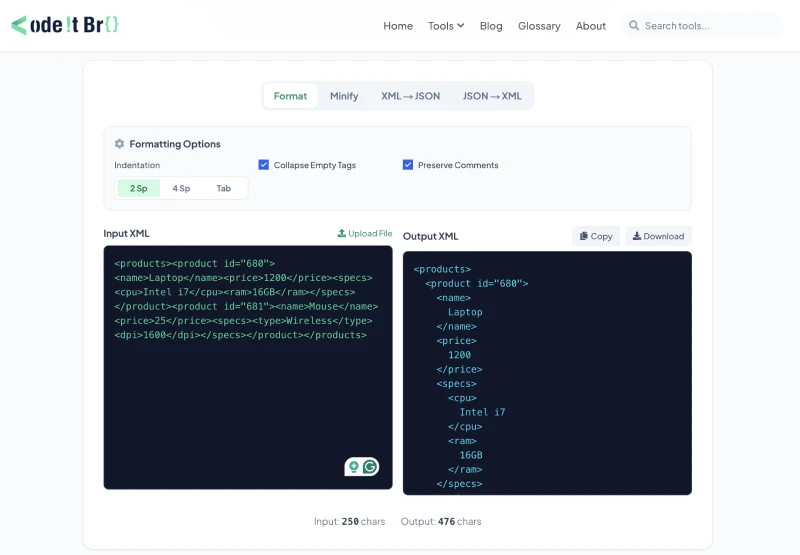
Task: Click the Download arrow icon
Action: [x=637, y=236]
